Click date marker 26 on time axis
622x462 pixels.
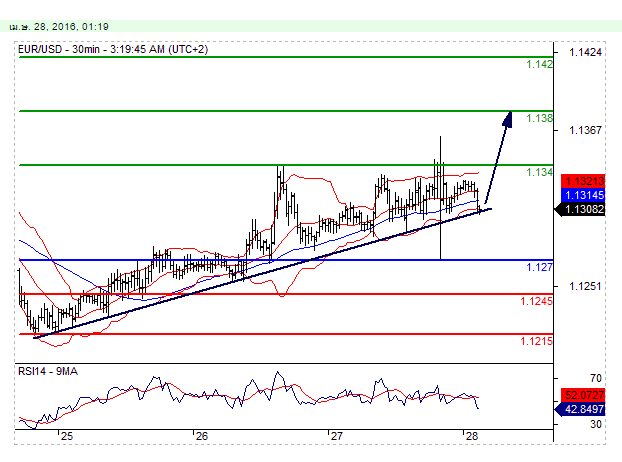(201, 437)
